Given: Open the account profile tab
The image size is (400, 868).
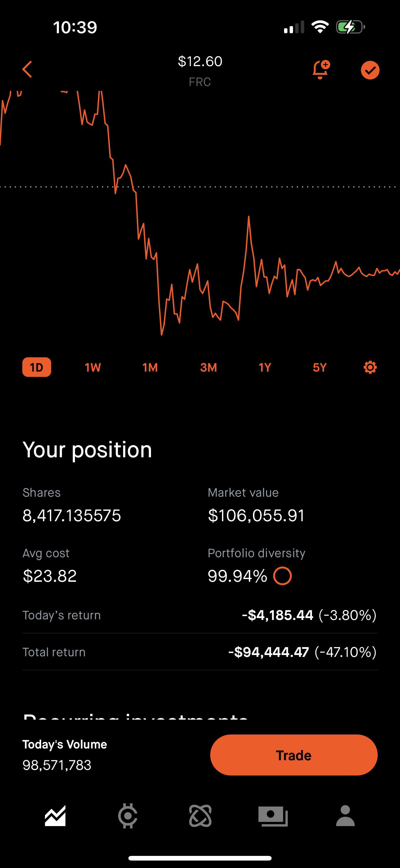Looking at the screenshot, I should (345, 816).
